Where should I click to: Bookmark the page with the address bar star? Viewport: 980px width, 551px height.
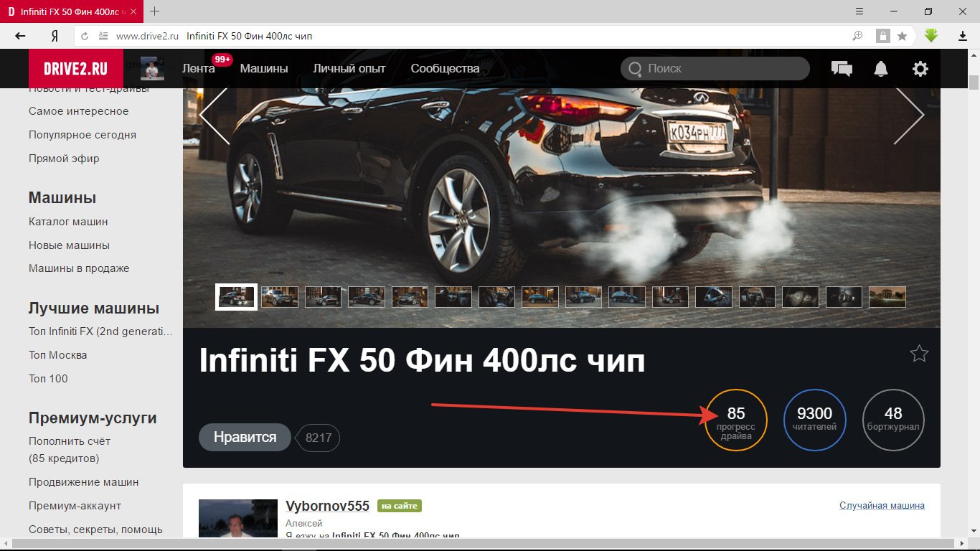(903, 36)
